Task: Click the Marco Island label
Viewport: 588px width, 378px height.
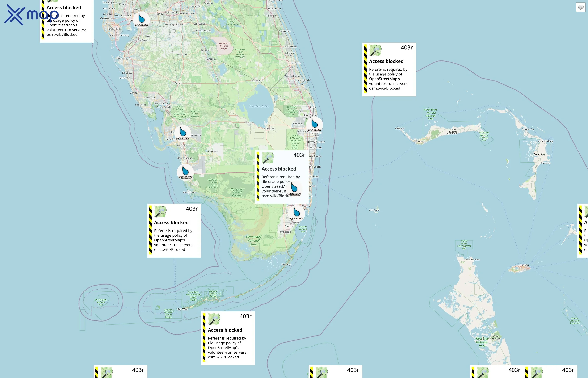Action: tap(189, 192)
